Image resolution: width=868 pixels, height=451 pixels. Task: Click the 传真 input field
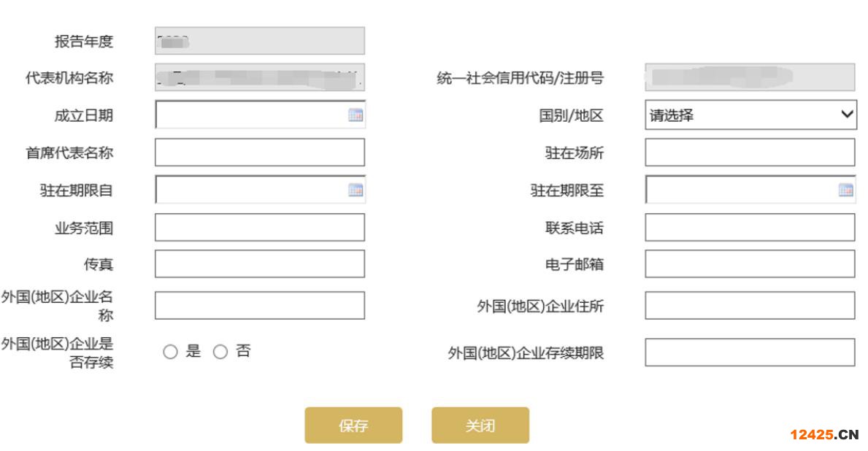[x=259, y=265]
